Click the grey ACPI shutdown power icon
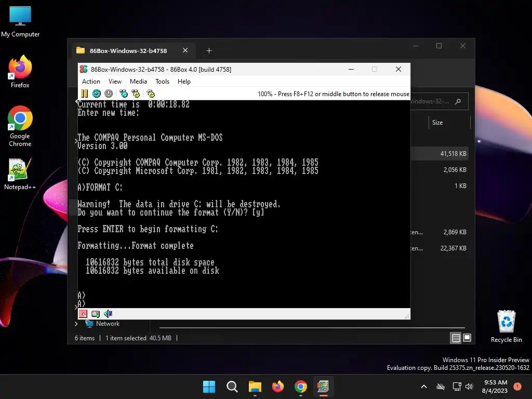Viewport: 532px width, 399px height. point(109,94)
